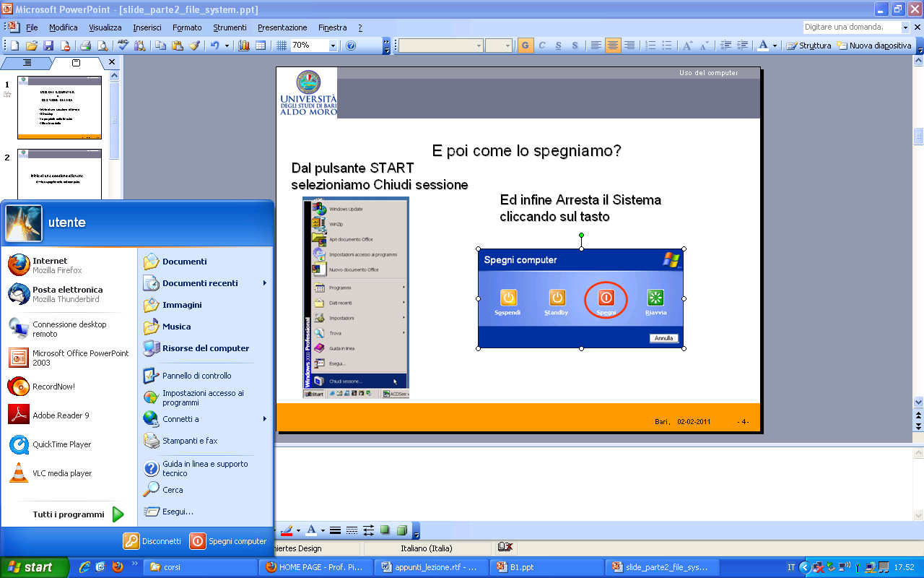Insert a chart with the chart icon
Viewport: 924px width, 578px height.
tap(244, 46)
